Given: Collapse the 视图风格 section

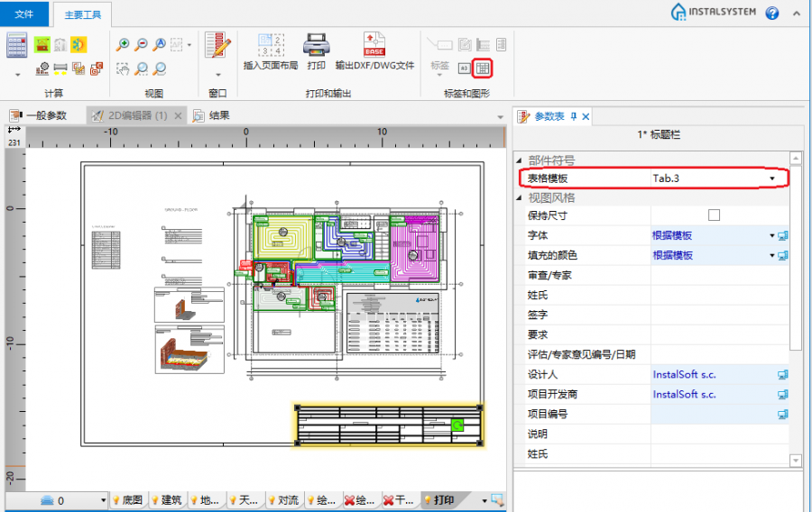Looking at the screenshot, I should pyautogui.click(x=519, y=197).
